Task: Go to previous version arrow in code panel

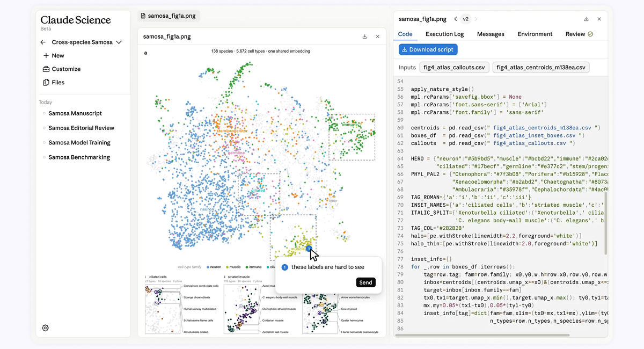Action: coord(456,19)
